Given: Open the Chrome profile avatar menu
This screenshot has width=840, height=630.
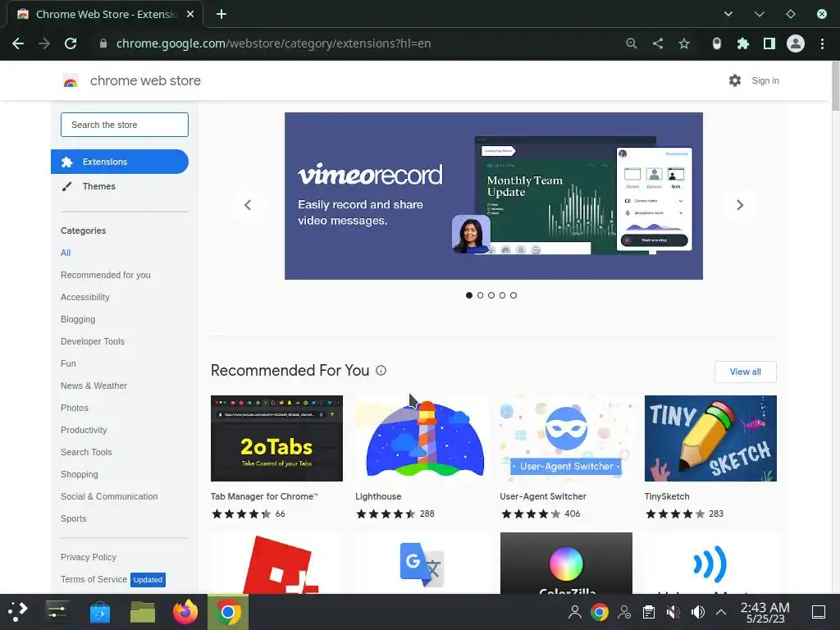Looking at the screenshot, I should click(796, 43).
